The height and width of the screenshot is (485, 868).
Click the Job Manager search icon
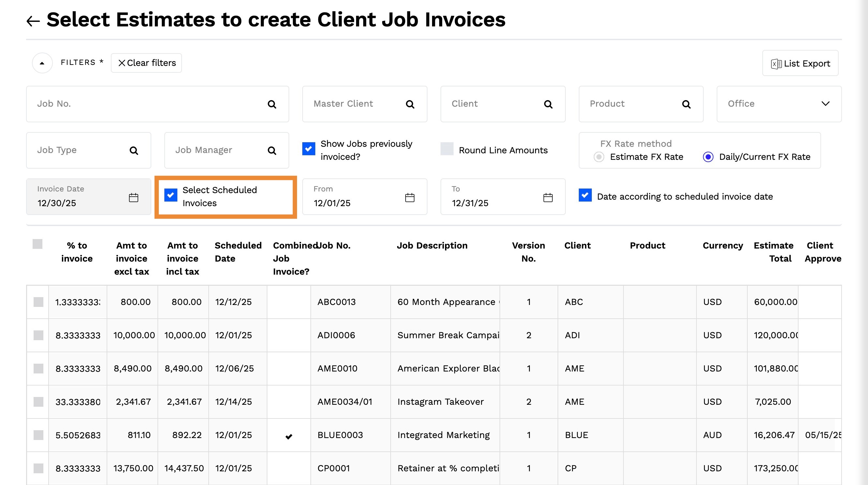tap(272, 150)
